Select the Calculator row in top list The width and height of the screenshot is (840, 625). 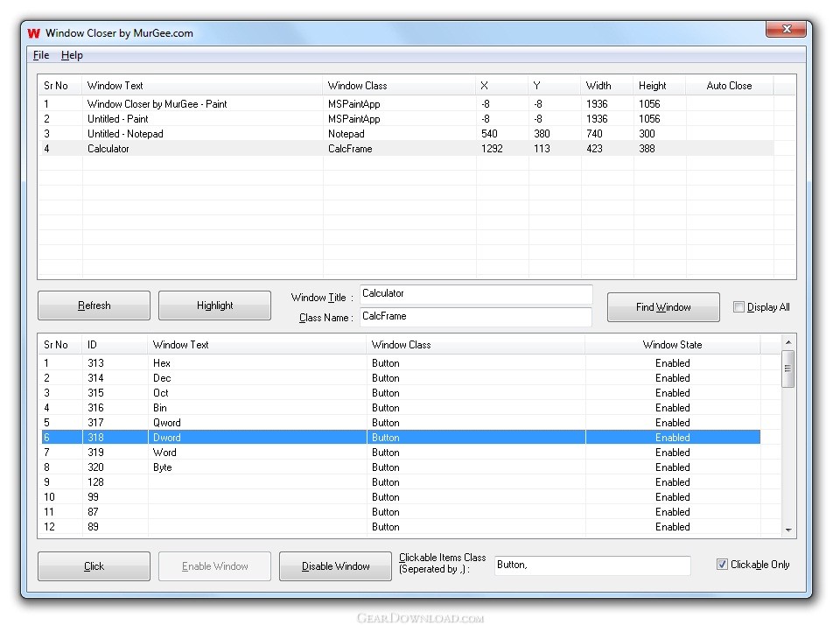coord(407,149)
